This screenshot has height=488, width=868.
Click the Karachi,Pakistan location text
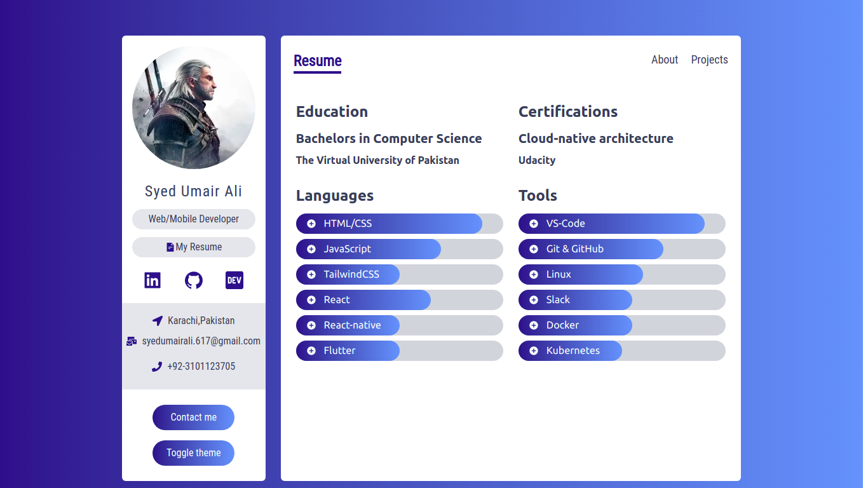click(201, 321)
